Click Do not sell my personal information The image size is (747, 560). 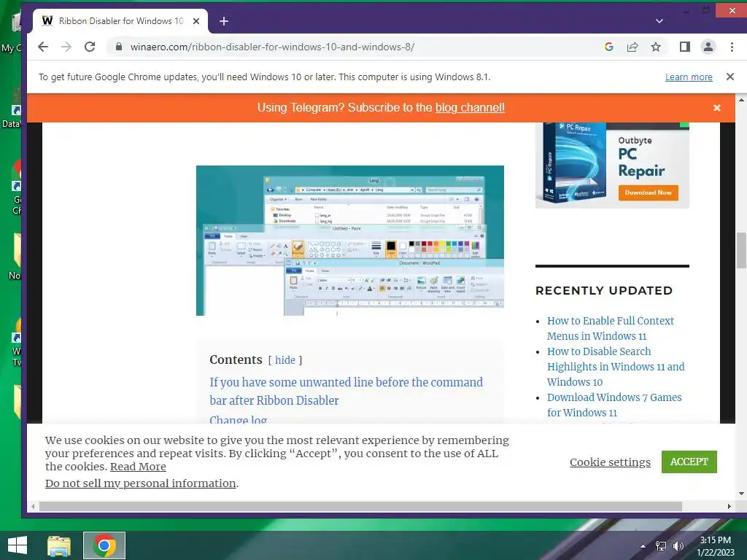tap(141, 483)
